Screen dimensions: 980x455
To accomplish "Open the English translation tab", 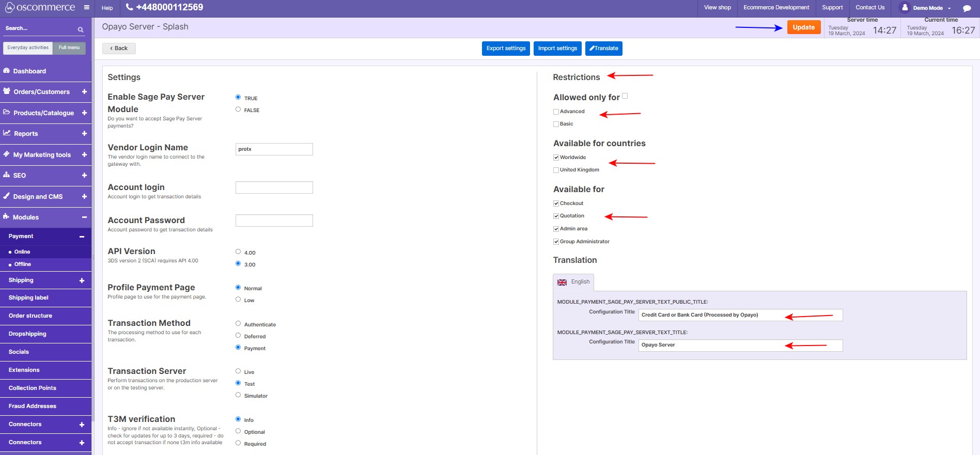I will point(573,282).
